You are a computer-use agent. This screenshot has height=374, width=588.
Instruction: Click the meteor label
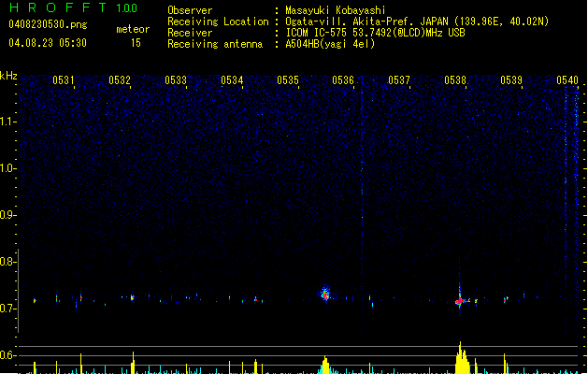(x=133, y=29)
